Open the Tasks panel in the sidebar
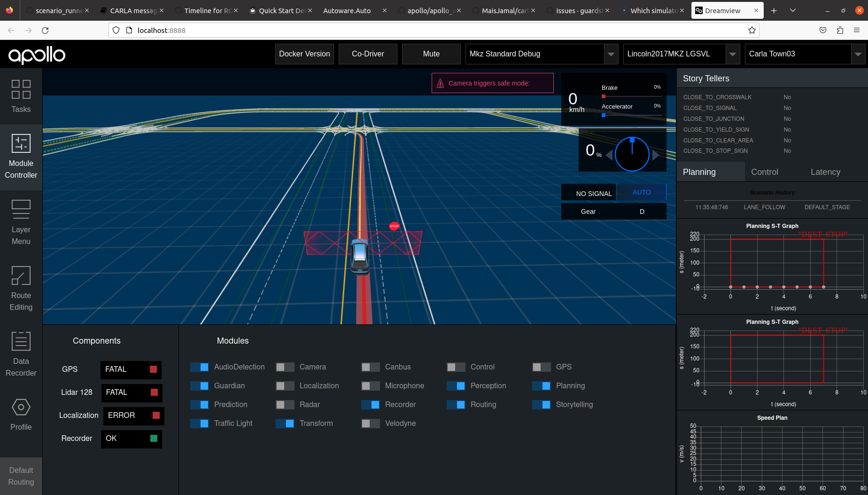868x495 pixels. pos(21,96)
